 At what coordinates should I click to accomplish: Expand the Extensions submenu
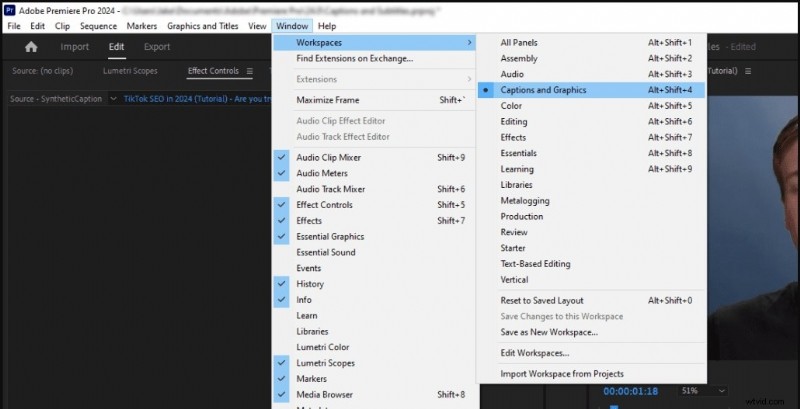pos(374,80)
